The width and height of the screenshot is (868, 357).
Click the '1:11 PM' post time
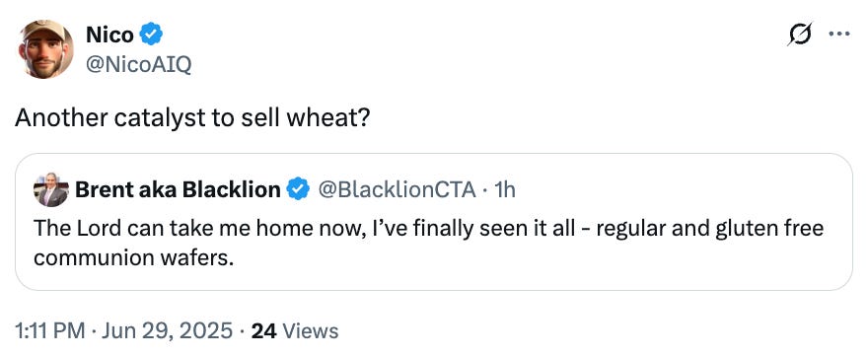50,331
